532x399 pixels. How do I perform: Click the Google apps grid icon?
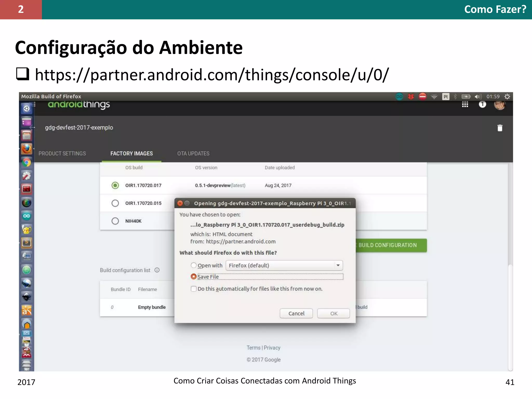tap(465, 104)
